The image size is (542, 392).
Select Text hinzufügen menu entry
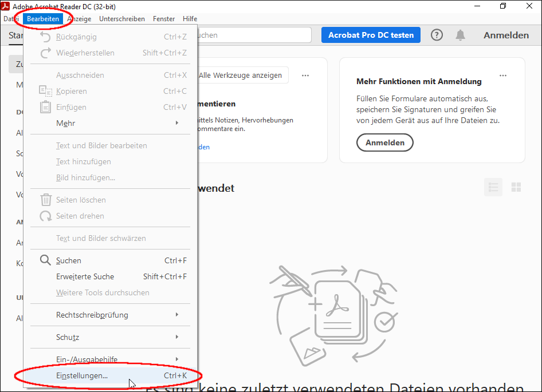pos(111,161)
